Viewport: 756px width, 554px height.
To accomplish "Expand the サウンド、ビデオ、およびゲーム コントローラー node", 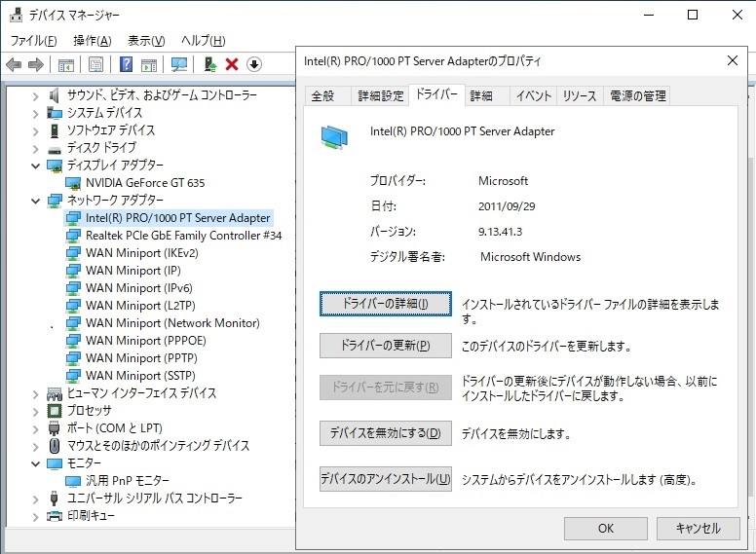I will (x=35, y=95).
